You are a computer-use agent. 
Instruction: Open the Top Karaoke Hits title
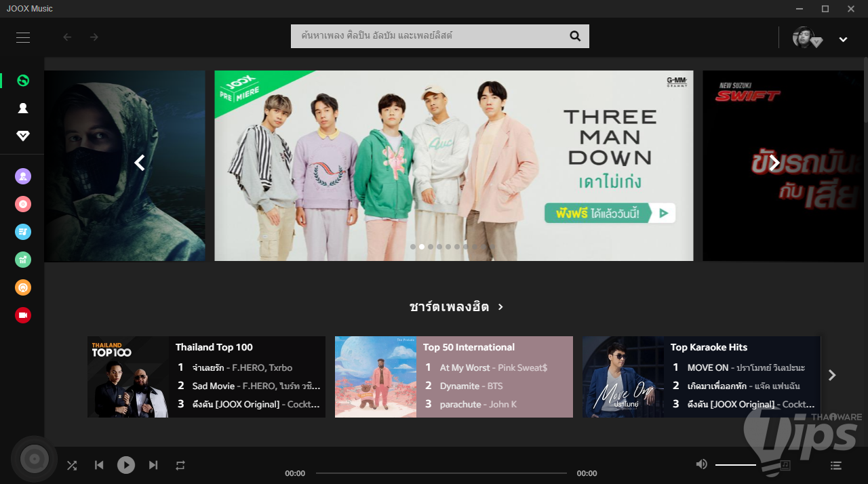tap(709, 347)
